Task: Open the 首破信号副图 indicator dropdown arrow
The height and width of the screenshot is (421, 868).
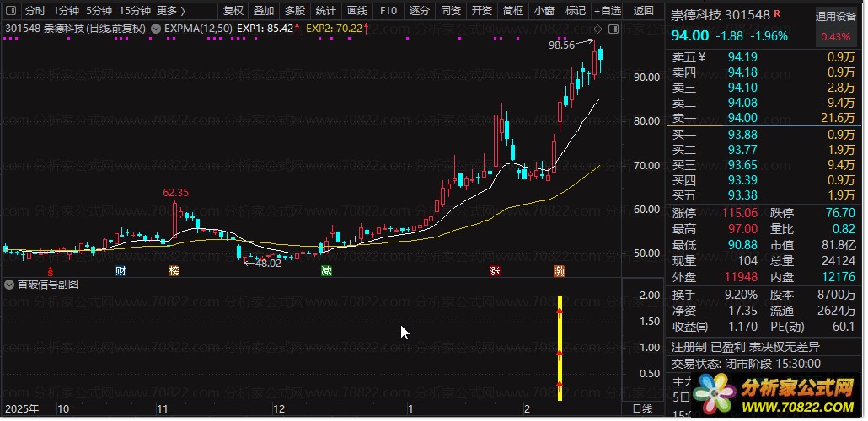Action: (9, 285)
